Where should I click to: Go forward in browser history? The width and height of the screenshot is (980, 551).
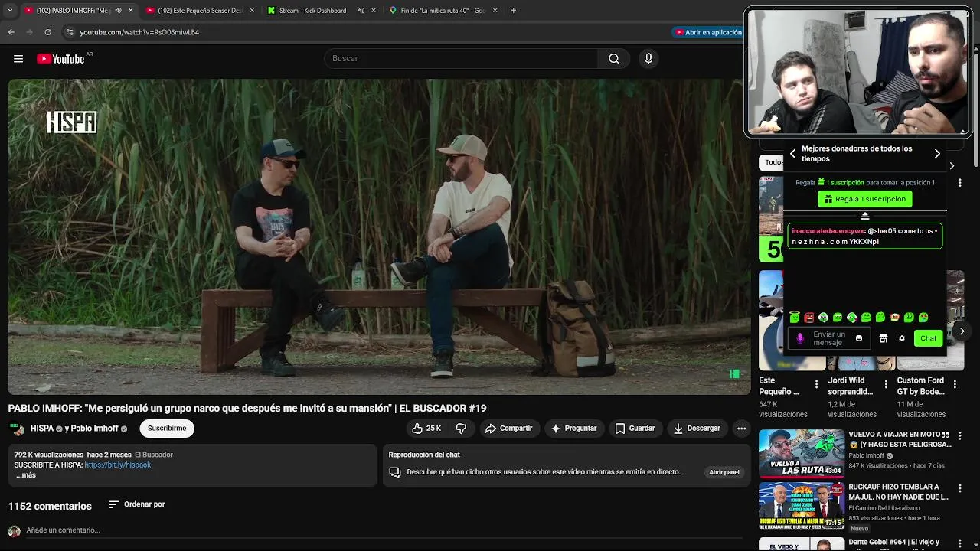30,32
